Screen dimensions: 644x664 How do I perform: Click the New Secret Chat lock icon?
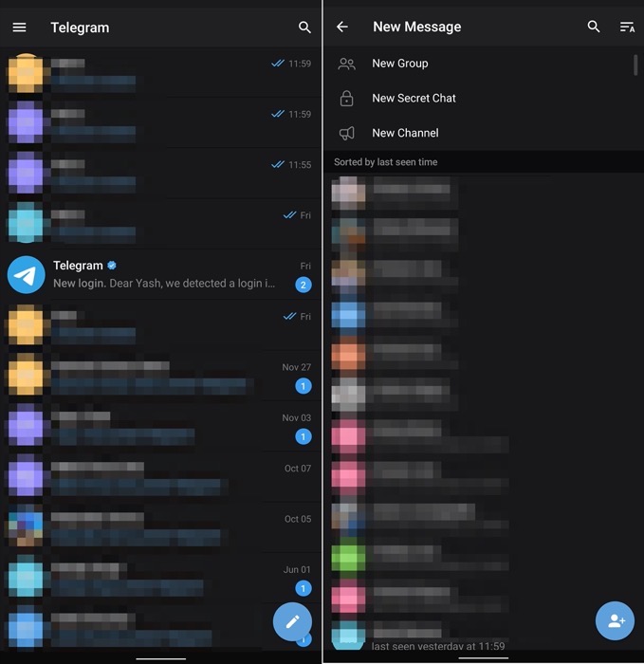(346, 99)
